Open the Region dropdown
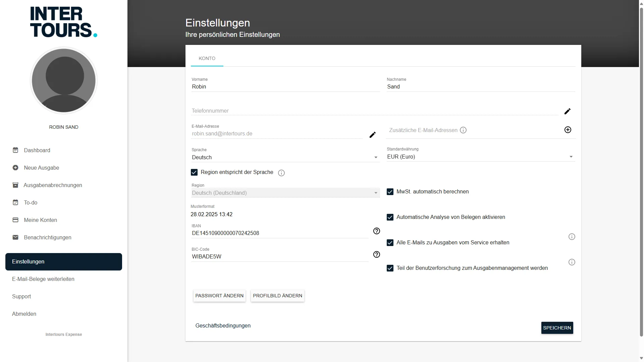This screenshot has height=362, width=644. (x=375, y=193)
